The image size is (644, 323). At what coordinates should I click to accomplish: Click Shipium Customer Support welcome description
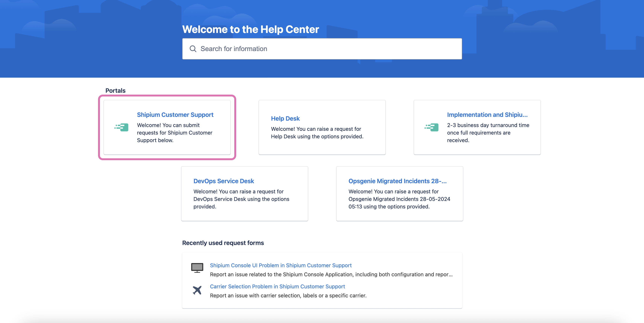(x=174, y=133)
